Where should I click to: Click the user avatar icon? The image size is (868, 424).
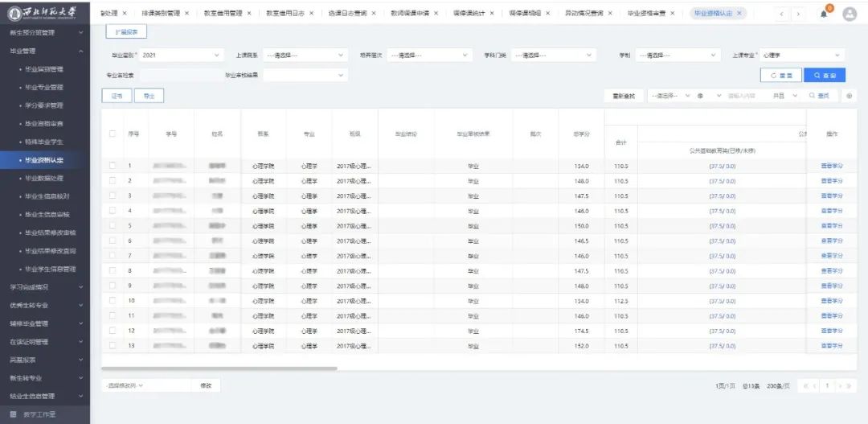850,14
